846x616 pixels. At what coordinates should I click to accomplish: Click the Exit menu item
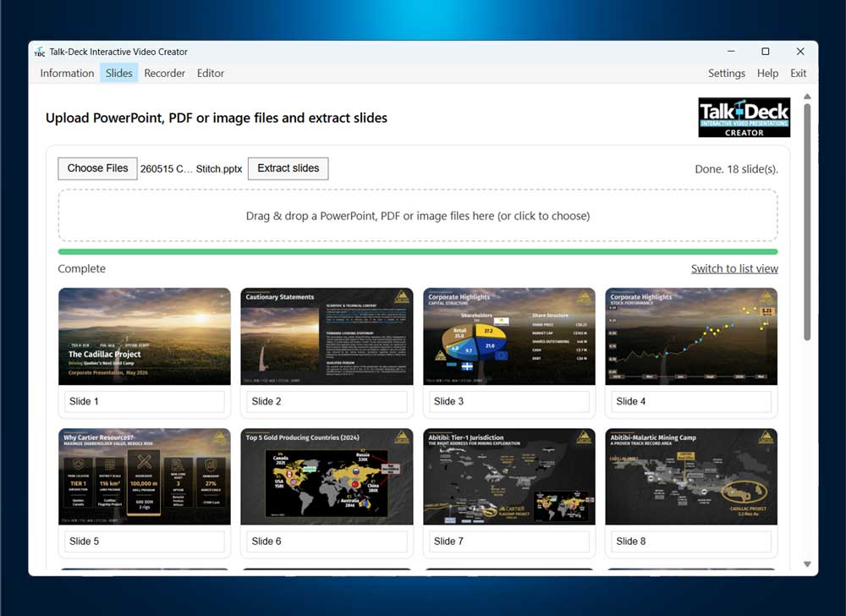pos(798,74)
